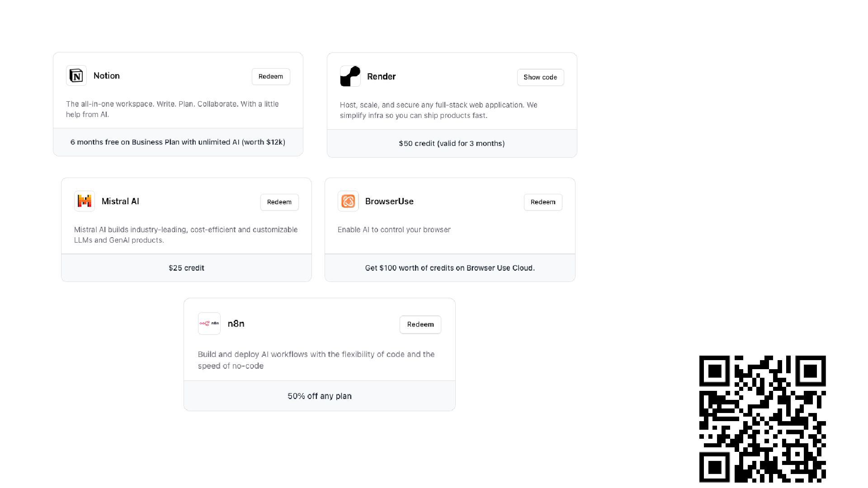Click the QR code image
The image size is (868, 488).
pos(762,418)
